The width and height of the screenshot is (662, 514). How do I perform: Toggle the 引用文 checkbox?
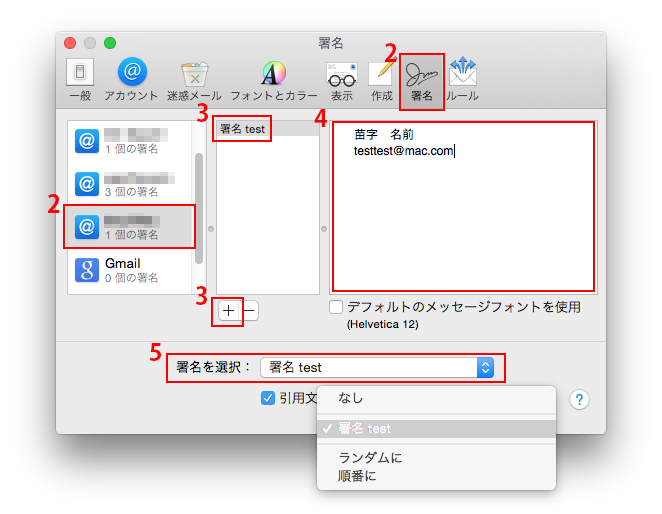pos(268,398)
